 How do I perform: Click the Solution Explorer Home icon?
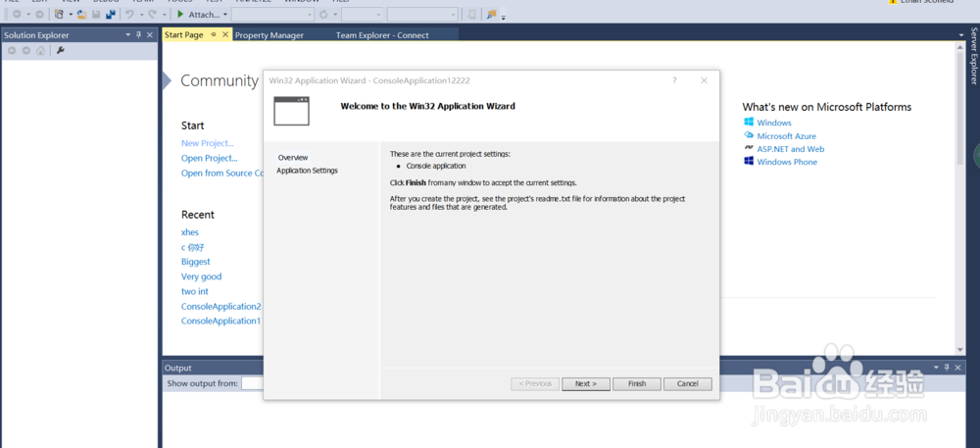tap(40, 51)
